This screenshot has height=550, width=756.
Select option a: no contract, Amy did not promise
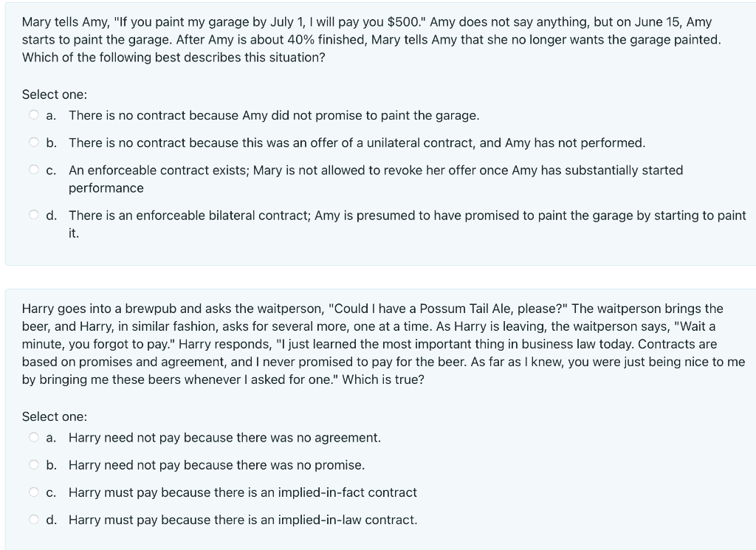coord(34,115)
